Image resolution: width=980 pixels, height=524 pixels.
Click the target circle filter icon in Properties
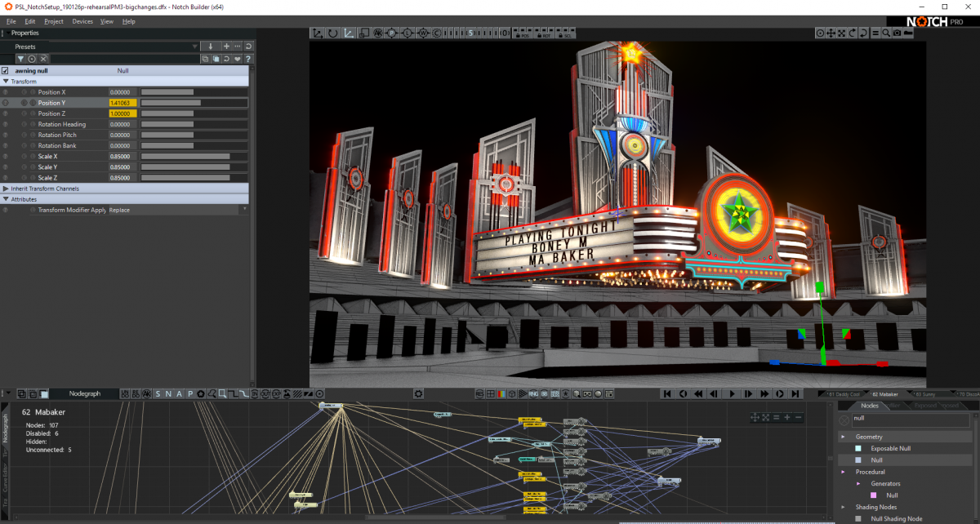(x=32, y=60)
